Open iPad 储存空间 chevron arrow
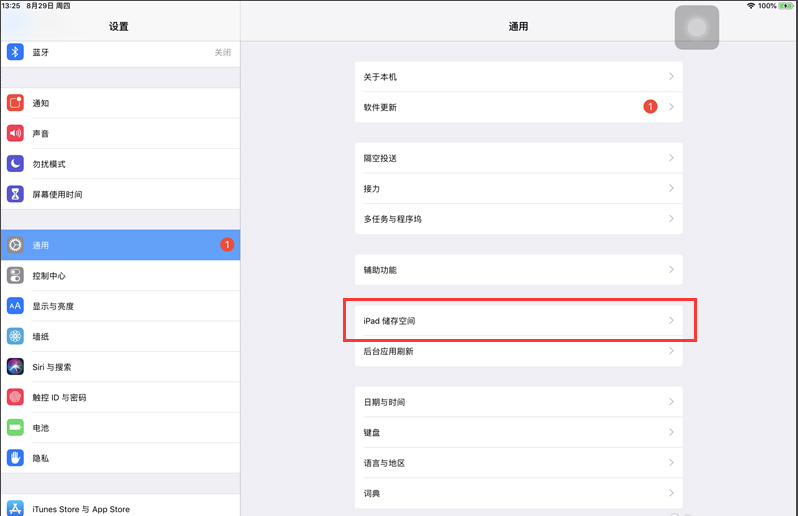 tap(671, 320)
